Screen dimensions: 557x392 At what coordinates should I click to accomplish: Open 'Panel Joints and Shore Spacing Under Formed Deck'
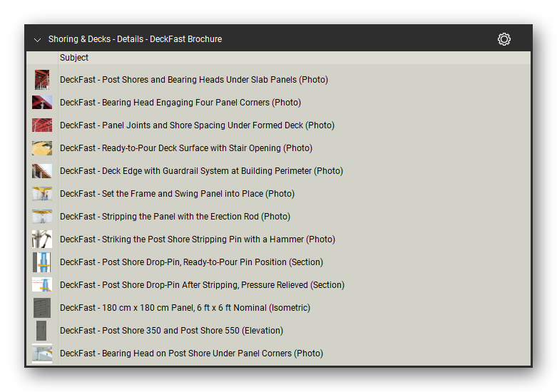pyautogui.click(x=197, y=125)
